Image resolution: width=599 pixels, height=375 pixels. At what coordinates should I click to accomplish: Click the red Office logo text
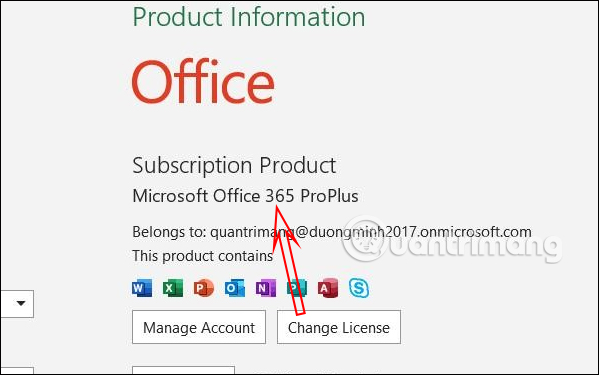tap(203, 81)
